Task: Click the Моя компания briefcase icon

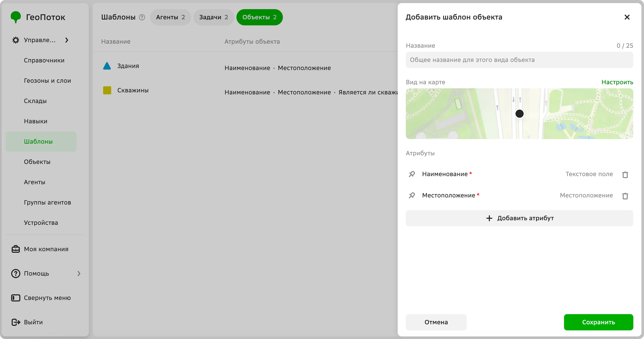Action: pos(16,249)
